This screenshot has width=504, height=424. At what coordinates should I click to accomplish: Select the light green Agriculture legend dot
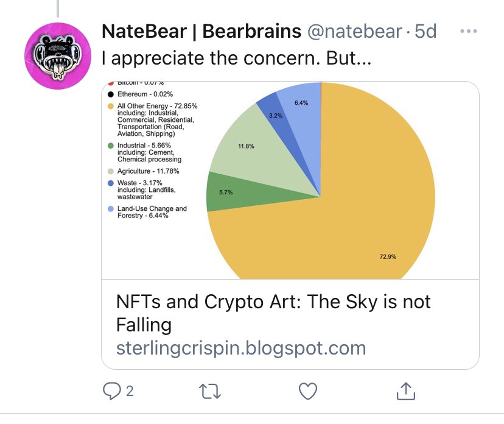point(111,171)
